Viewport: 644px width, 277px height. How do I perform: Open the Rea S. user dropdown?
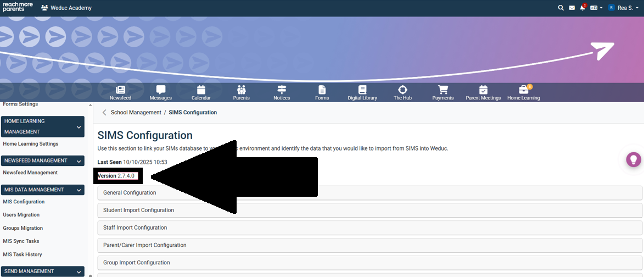pyautogui.click(x=625, y=8)
